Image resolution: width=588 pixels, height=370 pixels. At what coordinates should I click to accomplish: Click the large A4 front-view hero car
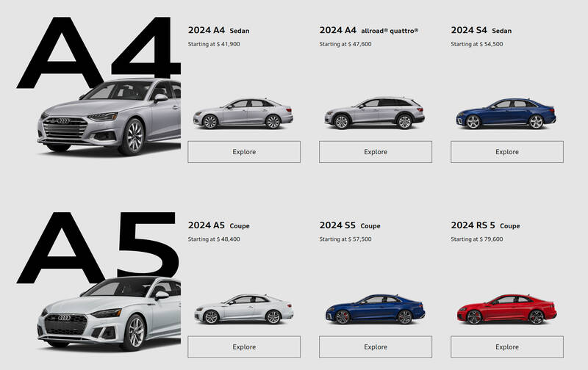[109, 117]
